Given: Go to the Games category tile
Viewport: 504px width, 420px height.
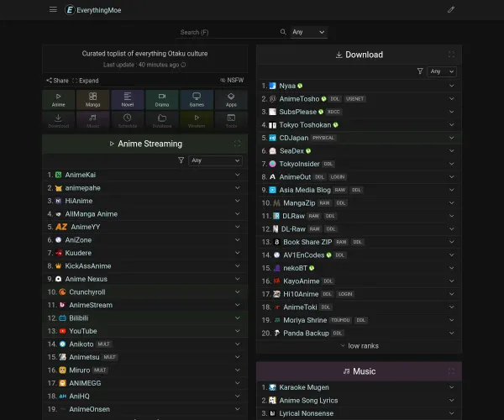Looking at the screenshot, I should (x=197, y=100).
